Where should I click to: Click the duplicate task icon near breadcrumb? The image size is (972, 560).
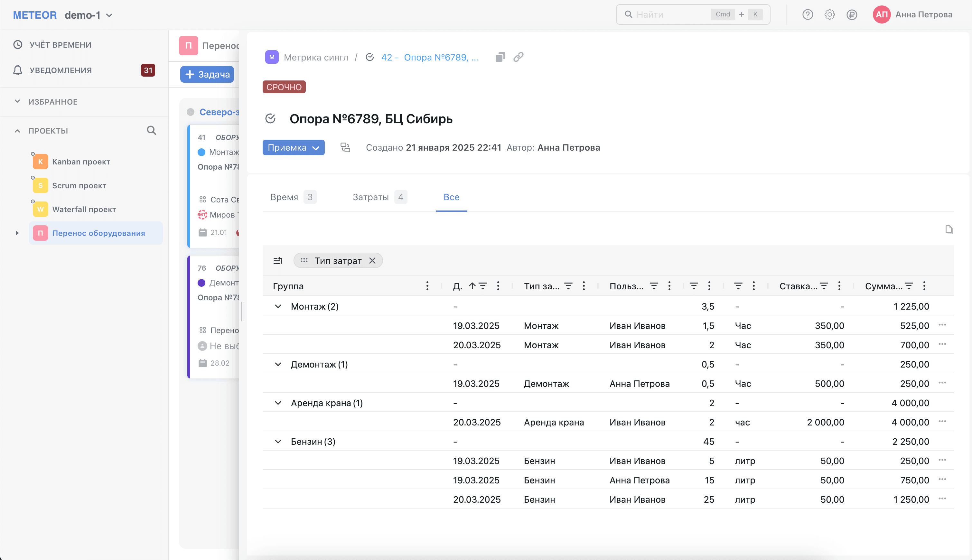(x=500, y=57)
